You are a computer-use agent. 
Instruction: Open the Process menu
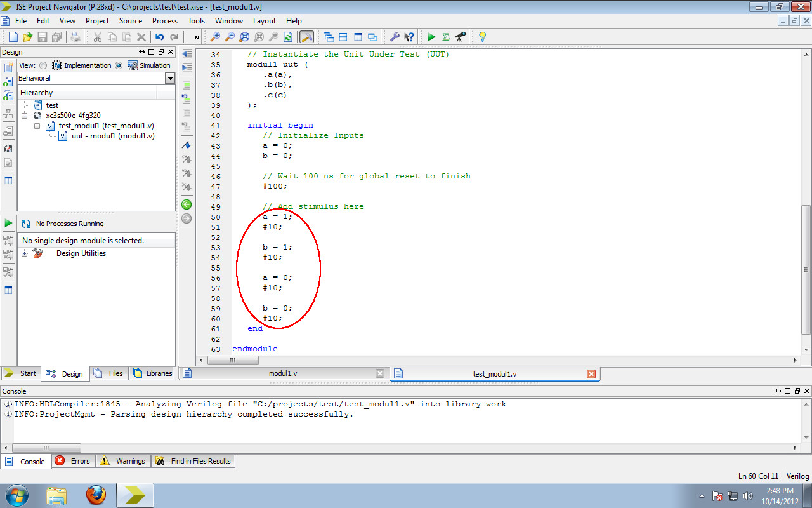[x=164, y=21]
